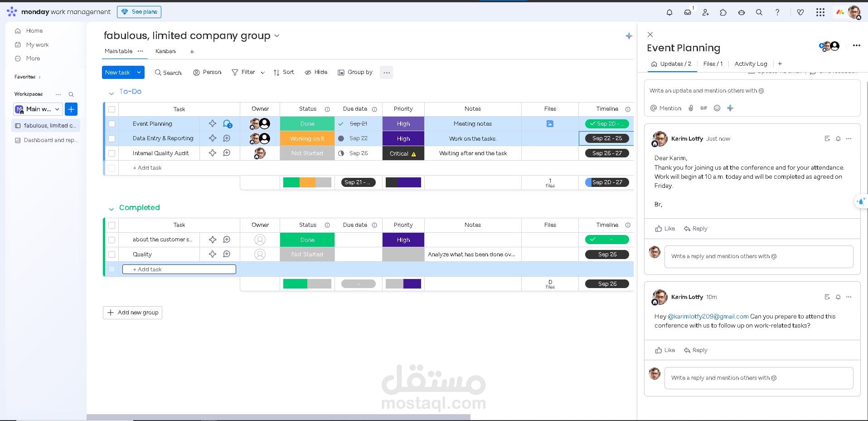Click Group by in toolbar

click(355, 73)
